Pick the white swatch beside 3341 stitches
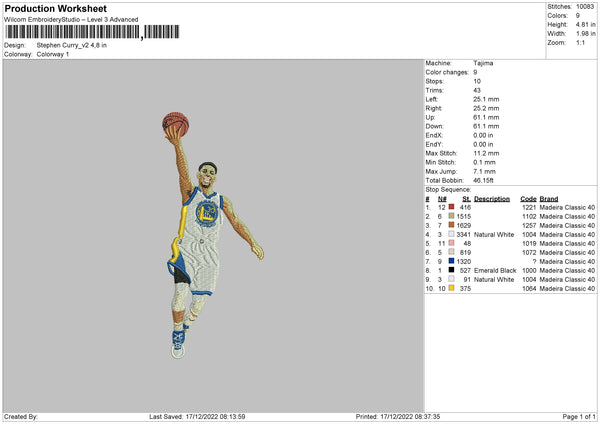Image resolution: width=600 pixels, height=424 pixels. pos(452,234)
